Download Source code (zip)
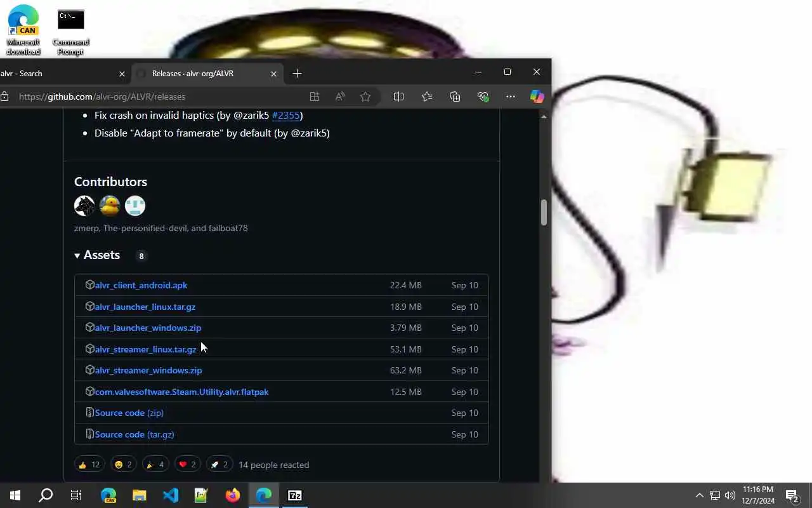The width and height of the screenshot is (812, 508). [x=129, y=413]
